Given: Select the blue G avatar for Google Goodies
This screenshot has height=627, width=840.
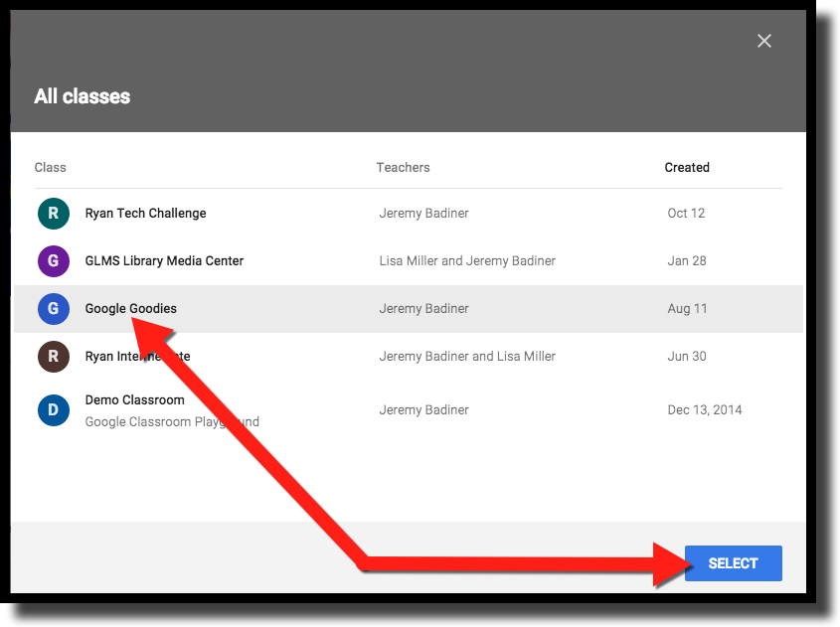Looking at the screenshot, I should (x=54, y=308).
